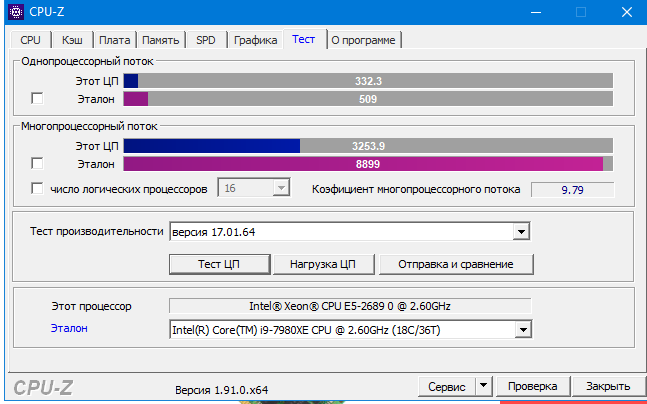Click the blue Эталон link label
The image size is (647, 404).
[x=69, y=328]
